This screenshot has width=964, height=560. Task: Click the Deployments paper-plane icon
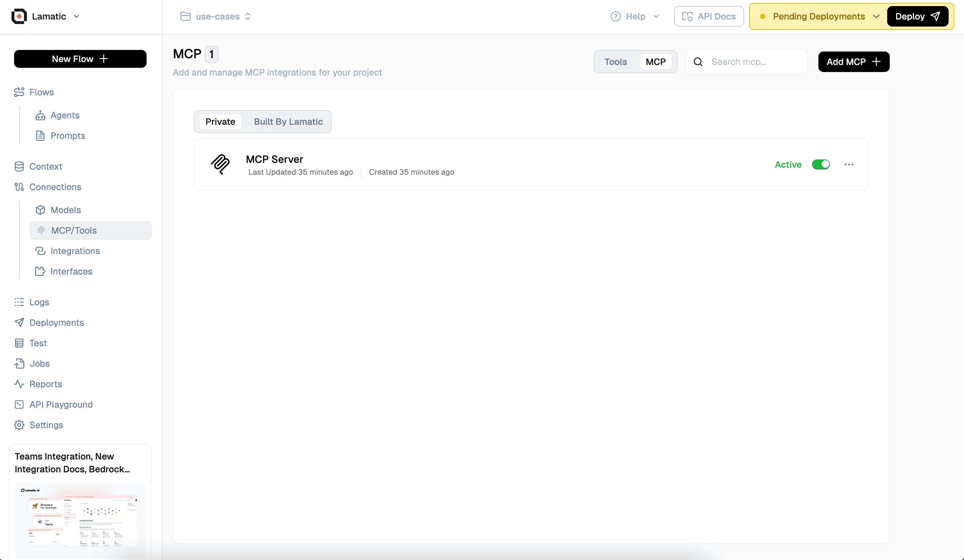coord(19,323)
